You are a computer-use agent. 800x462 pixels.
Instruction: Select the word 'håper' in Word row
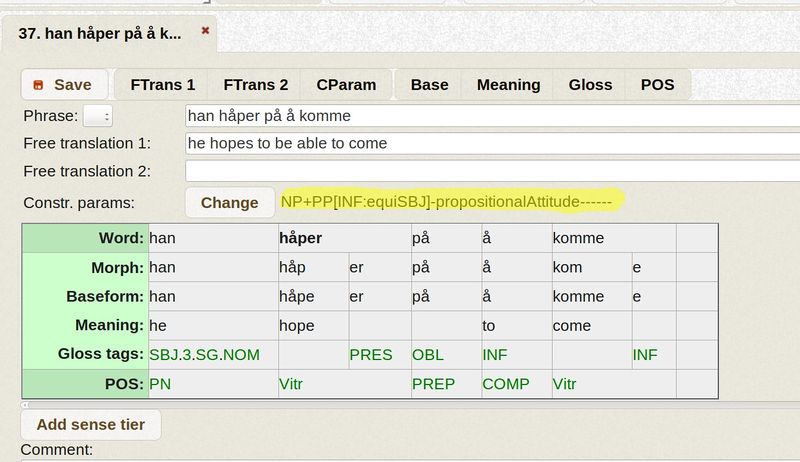(x=300, y=240)
